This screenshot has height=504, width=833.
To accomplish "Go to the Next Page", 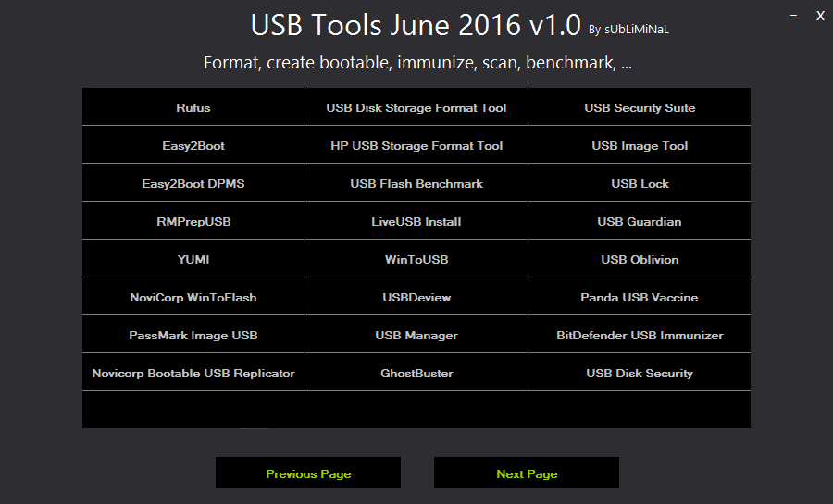I will click(x=527, y=473).
